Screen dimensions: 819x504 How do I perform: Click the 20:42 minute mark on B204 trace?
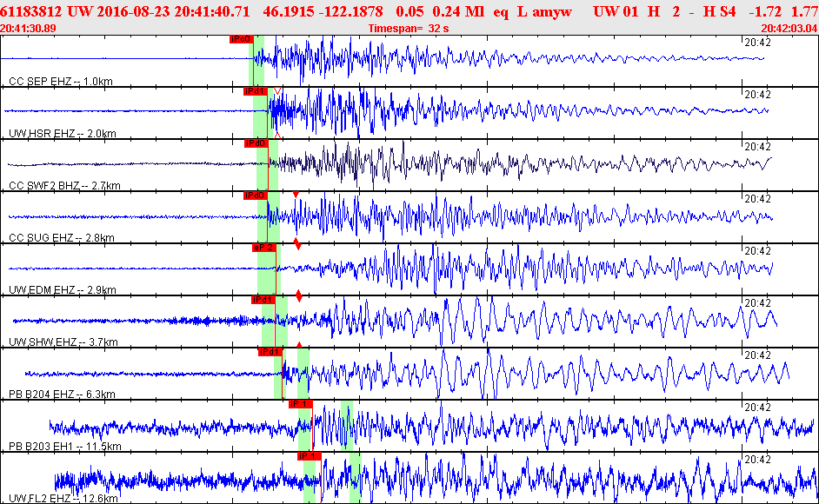pyautogui.click(x=757, y=355)
